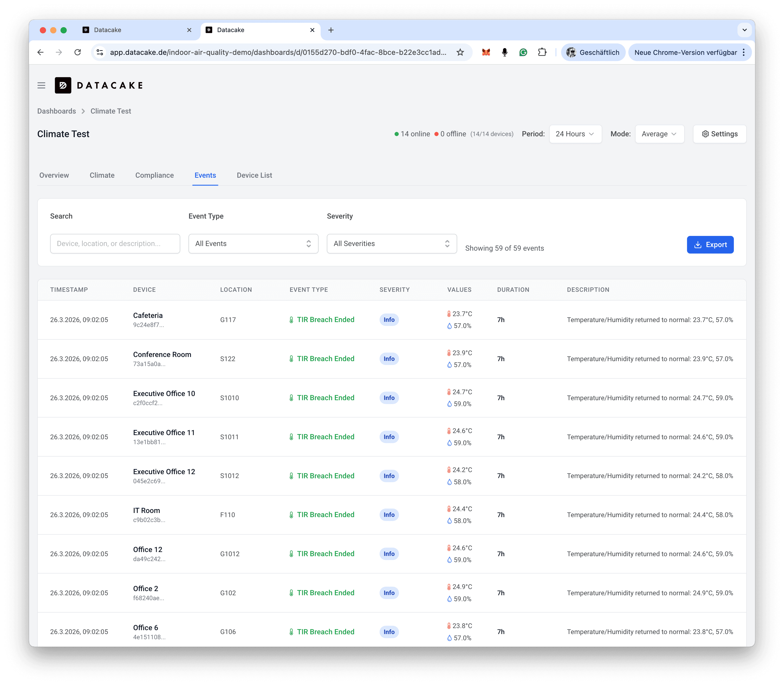
Task: Click thermometer icon beside 23.7°C value
Action: coord(449,314)
